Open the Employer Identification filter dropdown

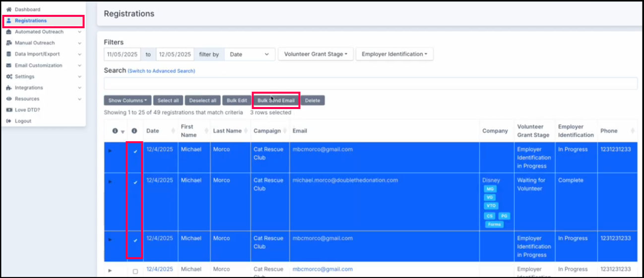(x=394, y=54)
